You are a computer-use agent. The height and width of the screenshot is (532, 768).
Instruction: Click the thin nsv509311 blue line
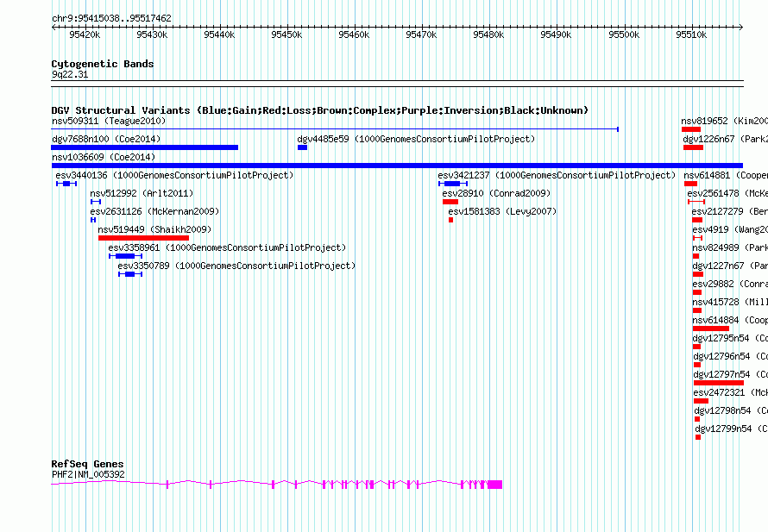tap(335, 129)
